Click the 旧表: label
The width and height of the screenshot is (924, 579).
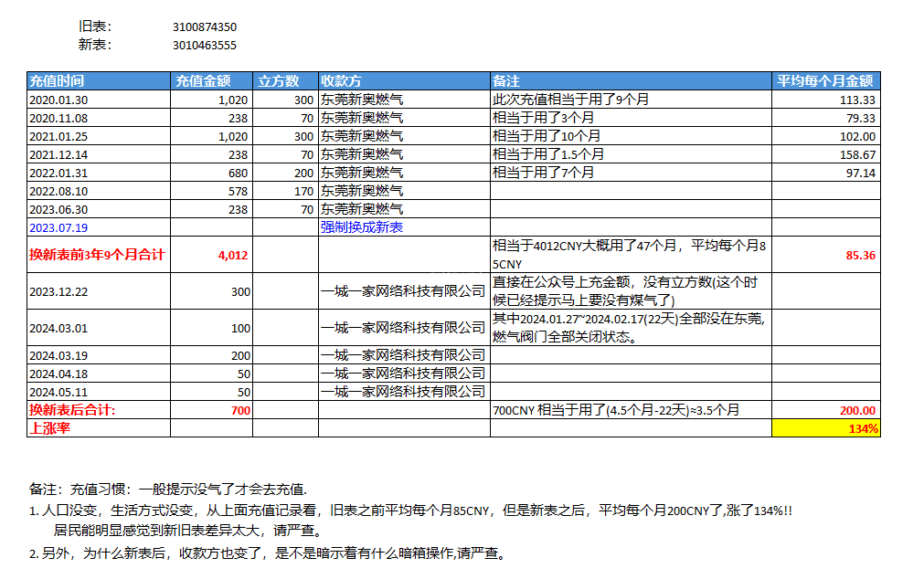click(x=94, y=26)
